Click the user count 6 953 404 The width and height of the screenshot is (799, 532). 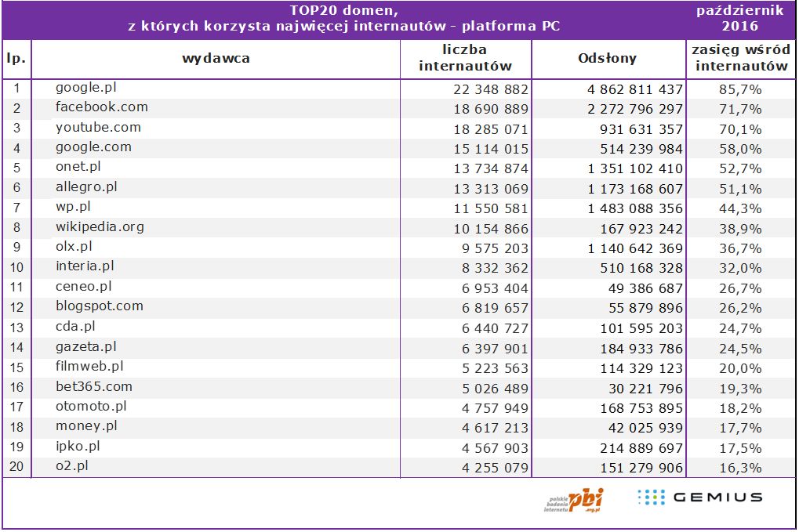496,288
